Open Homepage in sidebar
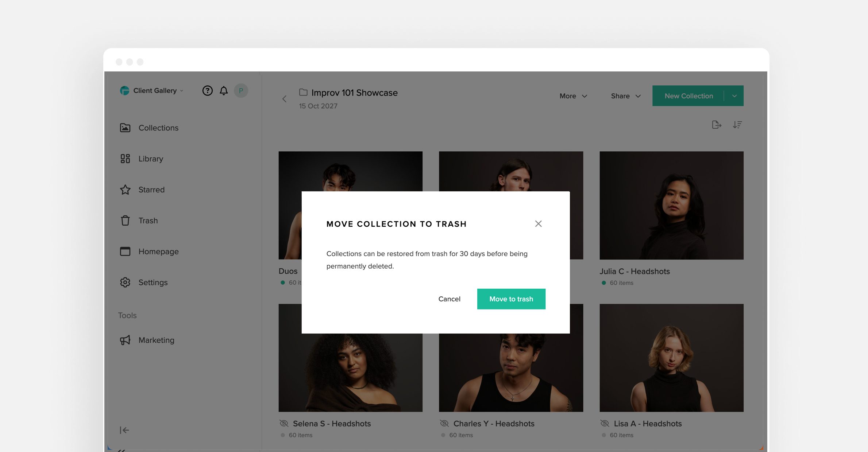This screenshot has height=452, width=868. coord(149,252)
